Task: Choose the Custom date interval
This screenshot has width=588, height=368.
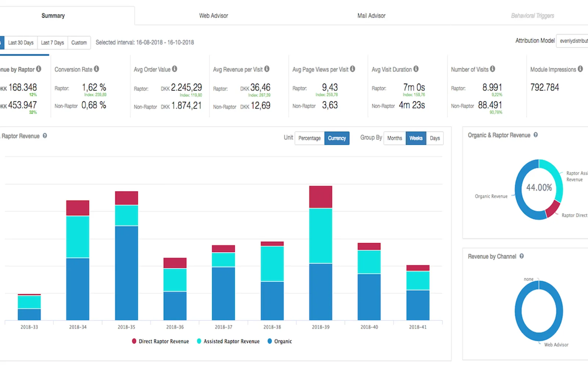Action: [x=79, y=43]
